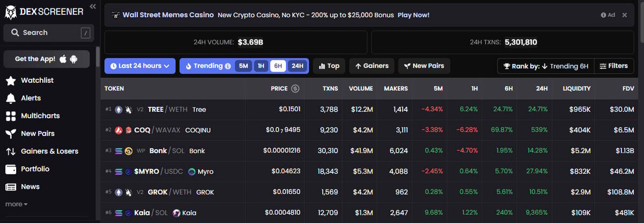Sort by 24H change column header
Viewport: 644px width, 223px height.
click(541, 89)
